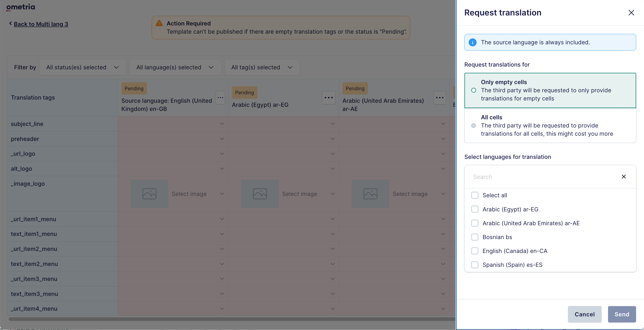Image resolution: width=644 pixels, height=330 pixels.
Task: Expand _url_item2_menu cell in English column
Action: point(222,249)
